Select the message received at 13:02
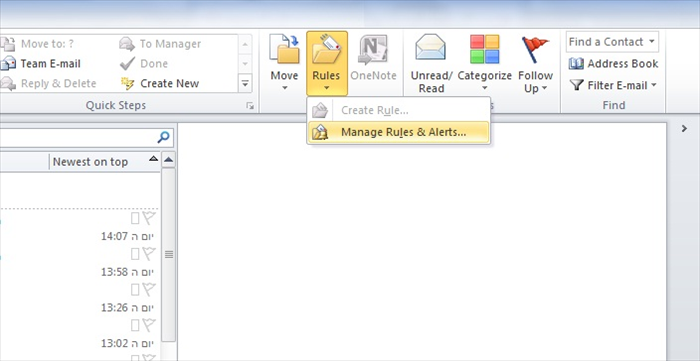The image size is (700, 361). (x=79, y=334)
